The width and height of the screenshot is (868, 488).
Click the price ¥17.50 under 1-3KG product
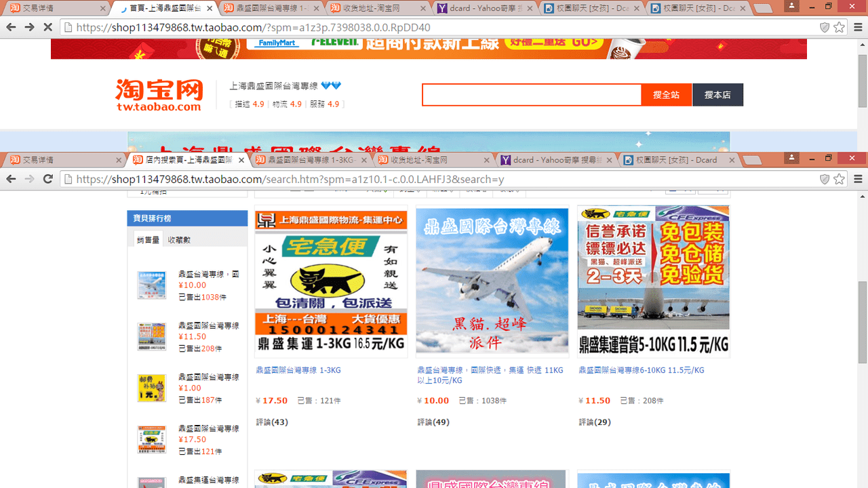pos(272,401)
